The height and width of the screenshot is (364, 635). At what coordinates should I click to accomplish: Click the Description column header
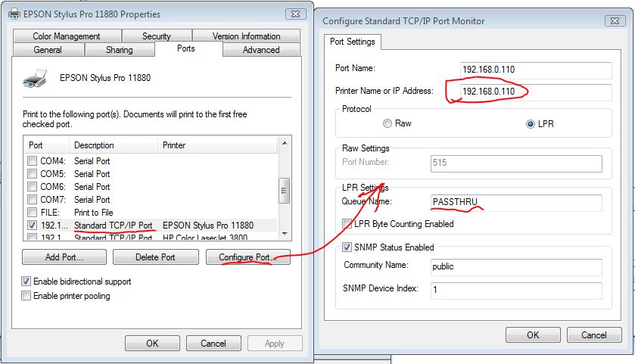[x=114, y=145]
